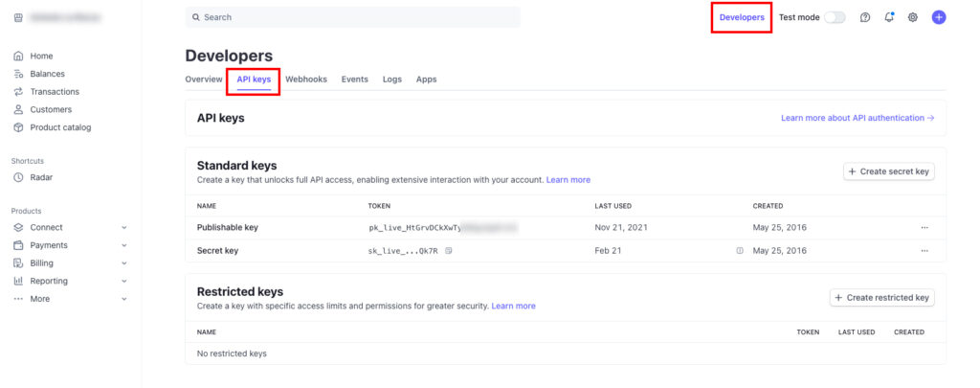Click Create secret key button
The width and height of the screenshot is (980, 388).
click(889, 171)
